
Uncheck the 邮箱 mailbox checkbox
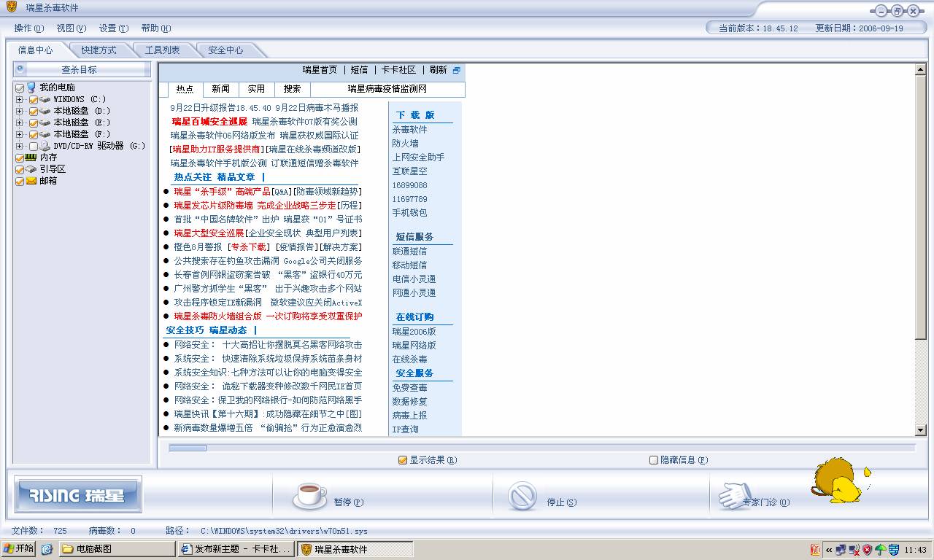click(x=20, y=181)
